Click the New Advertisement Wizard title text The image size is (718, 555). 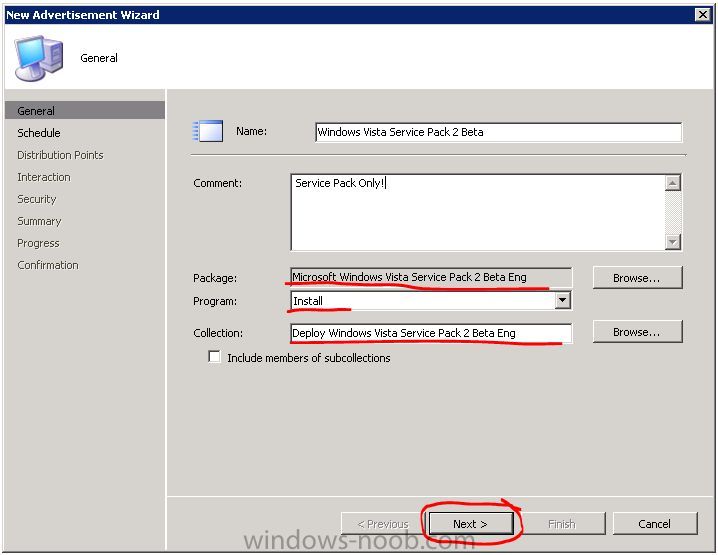(x=83, y=15)
